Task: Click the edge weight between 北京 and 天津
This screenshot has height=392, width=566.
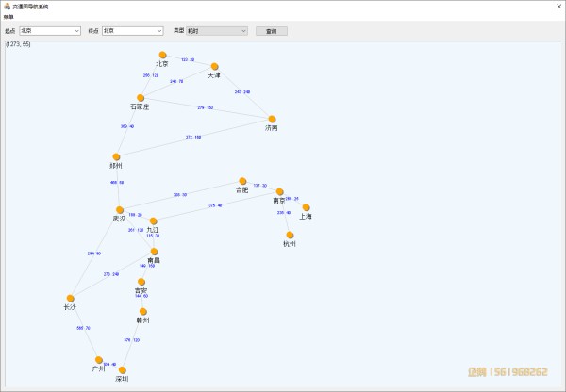Action: [x=188, y=60]
